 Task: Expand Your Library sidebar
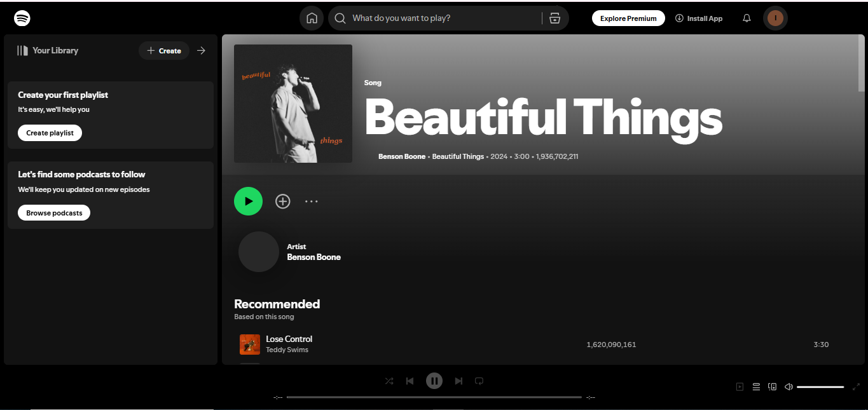pos(201,50)
